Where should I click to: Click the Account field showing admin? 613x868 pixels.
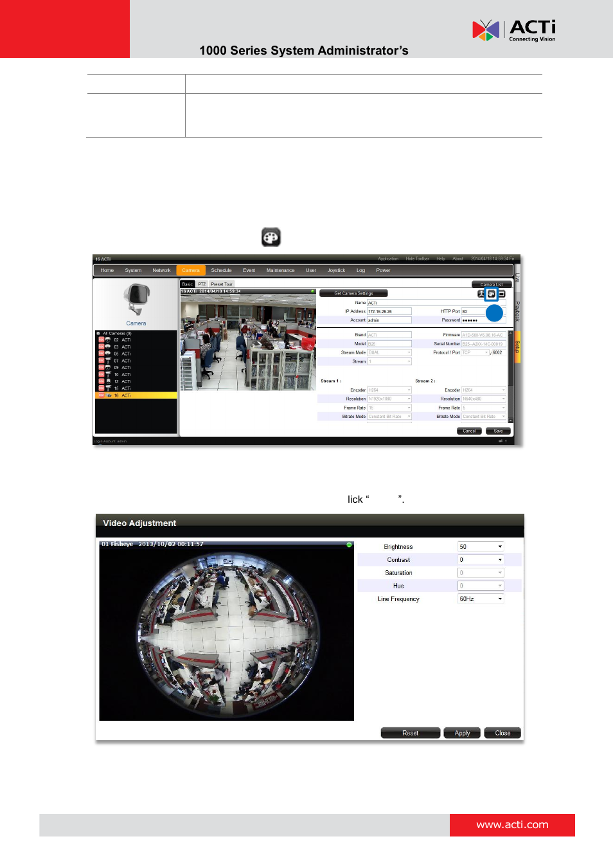[x=389, y=320]
